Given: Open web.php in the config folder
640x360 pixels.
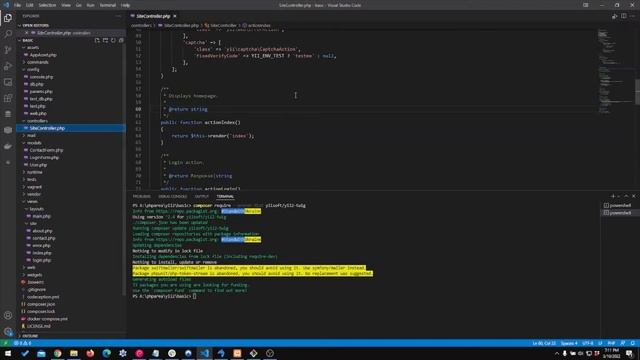Looking at the screenshot, I should (x=38, y=113).
